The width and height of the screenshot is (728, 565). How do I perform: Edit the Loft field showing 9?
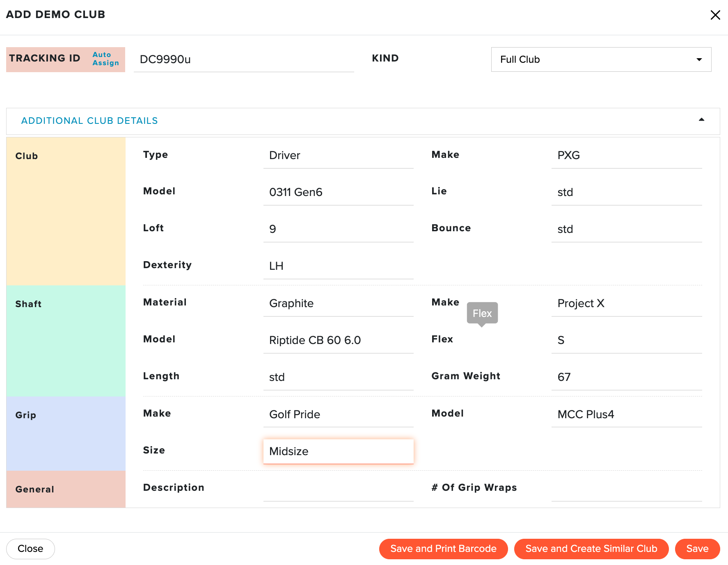(338, 229)
